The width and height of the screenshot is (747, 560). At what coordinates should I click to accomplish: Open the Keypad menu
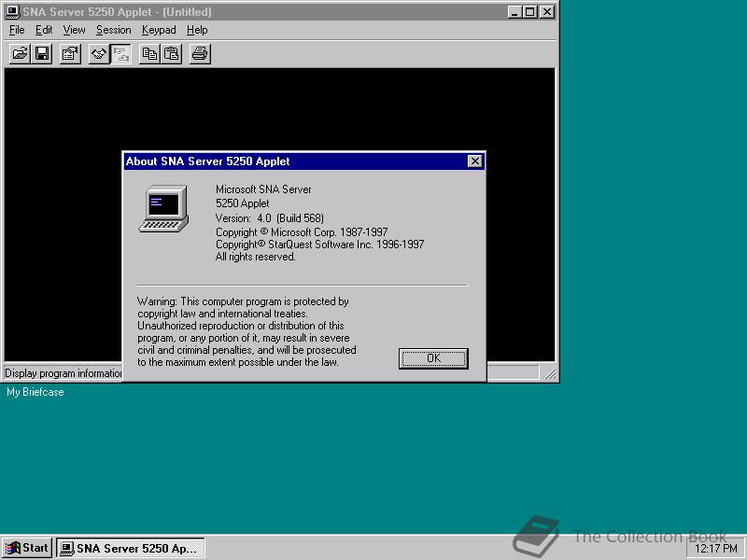tap(159, 30)
